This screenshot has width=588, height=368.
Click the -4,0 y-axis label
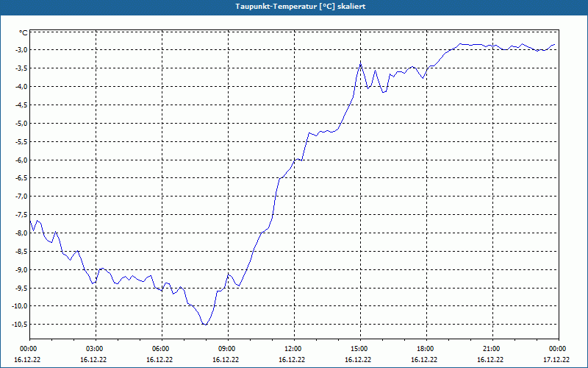click(x=21, y=87)
